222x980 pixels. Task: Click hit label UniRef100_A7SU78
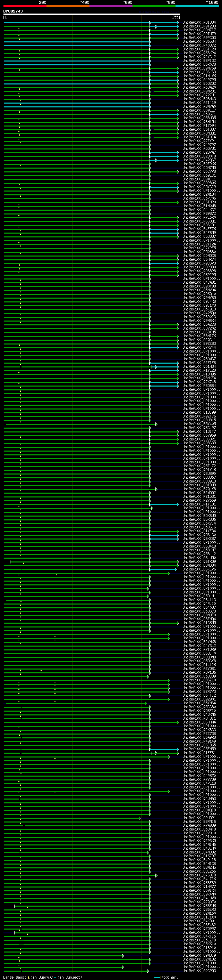coord(199,875)
